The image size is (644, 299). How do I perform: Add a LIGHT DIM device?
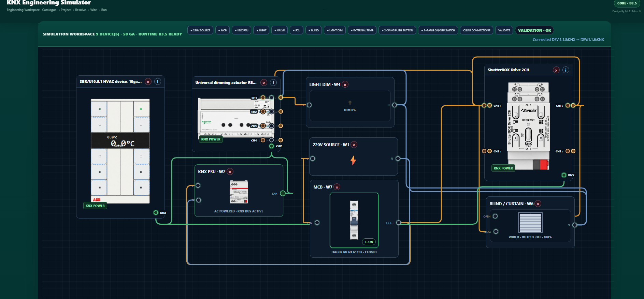click(335, 30)
